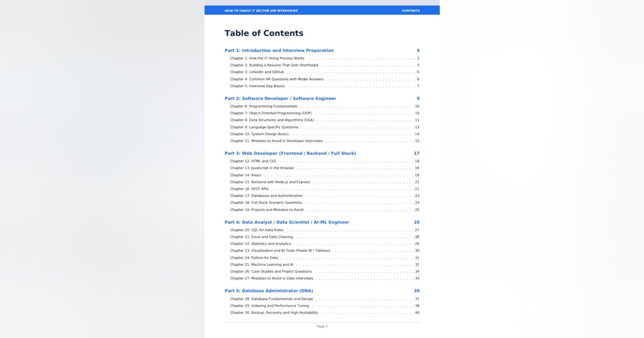Open Part 1: Introduction and Interview Preparation
644x338 pixels.
(x=279, y=51)
